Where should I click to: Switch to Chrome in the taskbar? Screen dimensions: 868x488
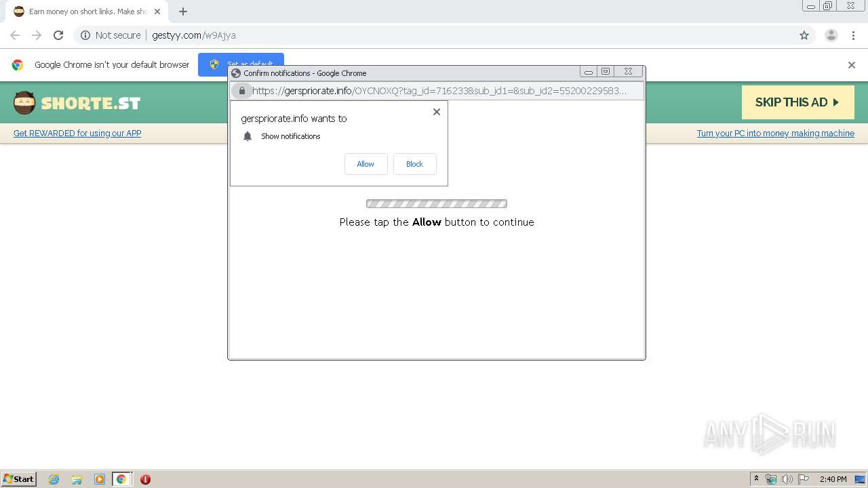121,479
